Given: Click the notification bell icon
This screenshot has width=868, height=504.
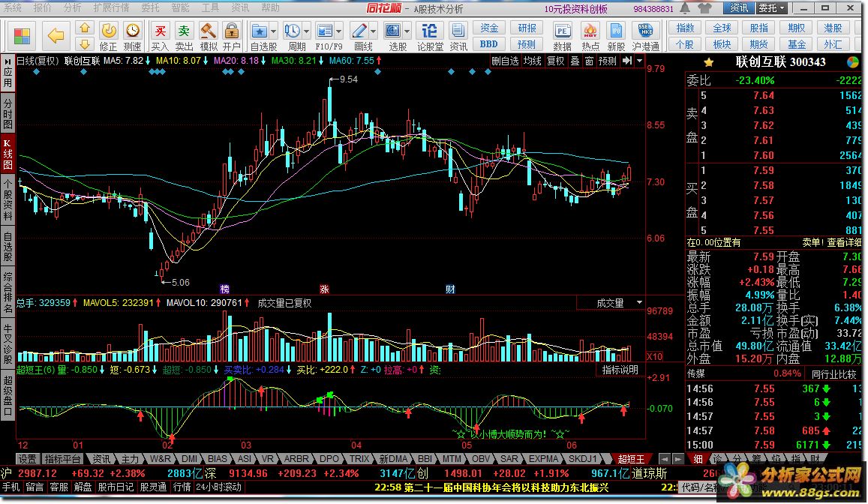Looking at the screenshot, I should coord(685,8).
